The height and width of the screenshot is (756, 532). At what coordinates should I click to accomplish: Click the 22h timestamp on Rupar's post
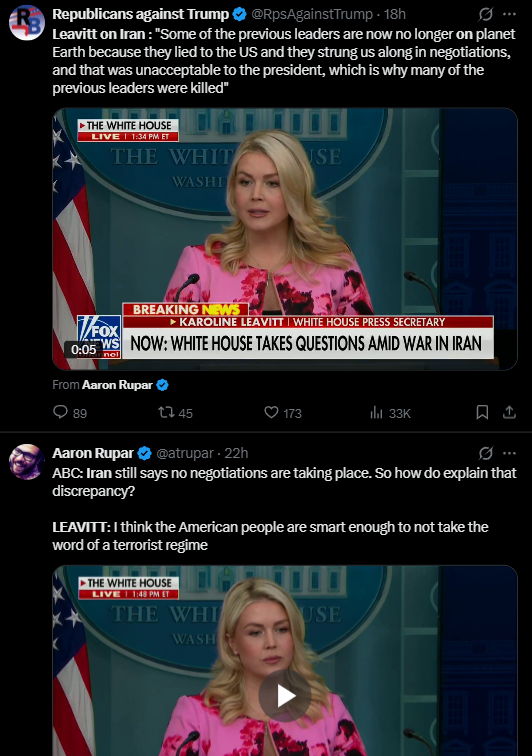(236, 453)
